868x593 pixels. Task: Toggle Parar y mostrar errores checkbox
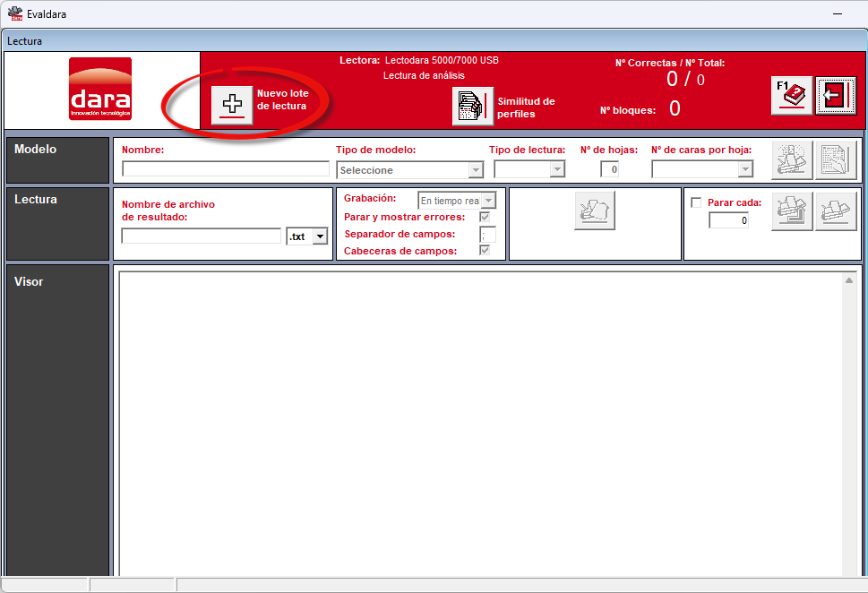click(485, 217)
